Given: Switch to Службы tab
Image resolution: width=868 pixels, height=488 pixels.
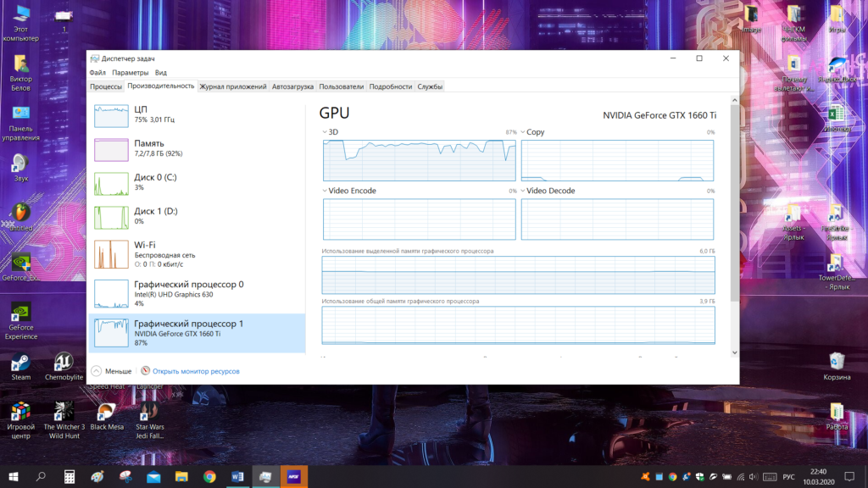Looking at the screenshot, I should coord(430,86).
